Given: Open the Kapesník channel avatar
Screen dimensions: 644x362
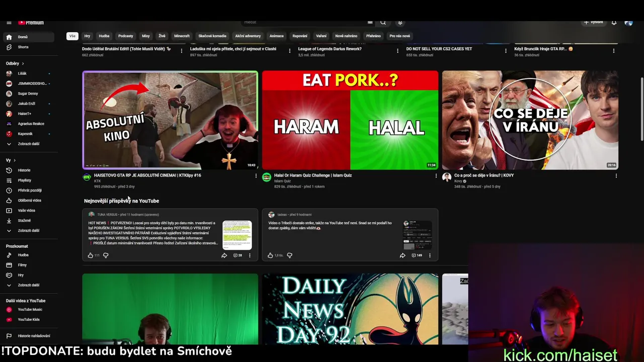Looking at the screenshot, I should (x=9, y=134).
